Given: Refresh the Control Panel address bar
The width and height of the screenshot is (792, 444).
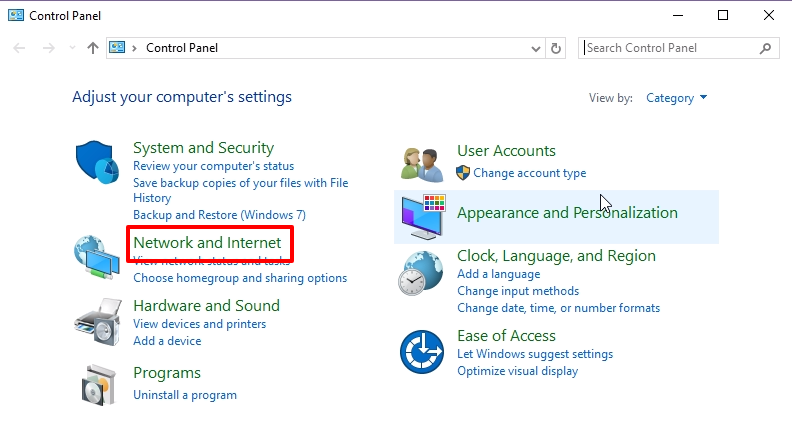Looking at the screenshot, I should [x=557, y=48].
